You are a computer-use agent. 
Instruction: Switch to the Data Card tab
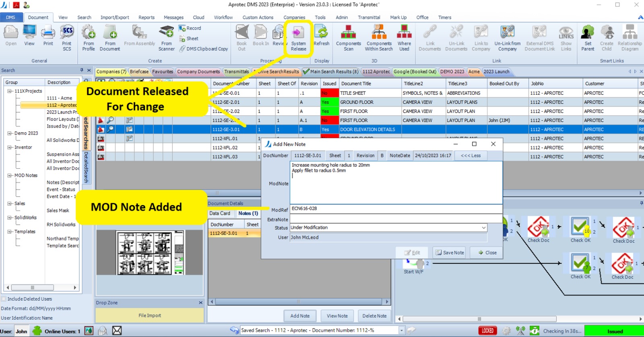(x=220, y=213)
